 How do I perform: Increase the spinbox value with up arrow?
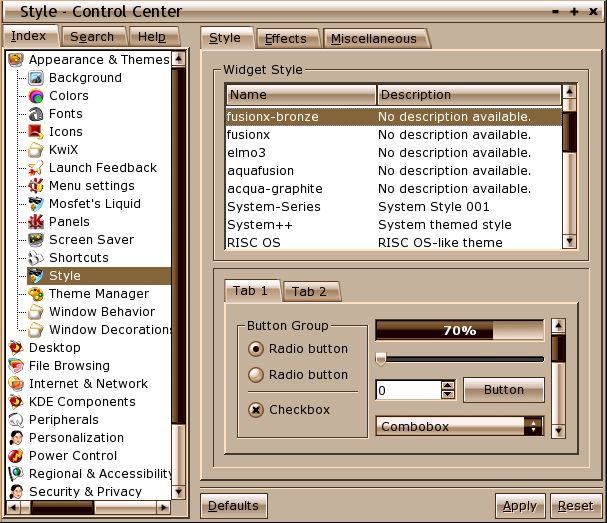coord(448,385)
